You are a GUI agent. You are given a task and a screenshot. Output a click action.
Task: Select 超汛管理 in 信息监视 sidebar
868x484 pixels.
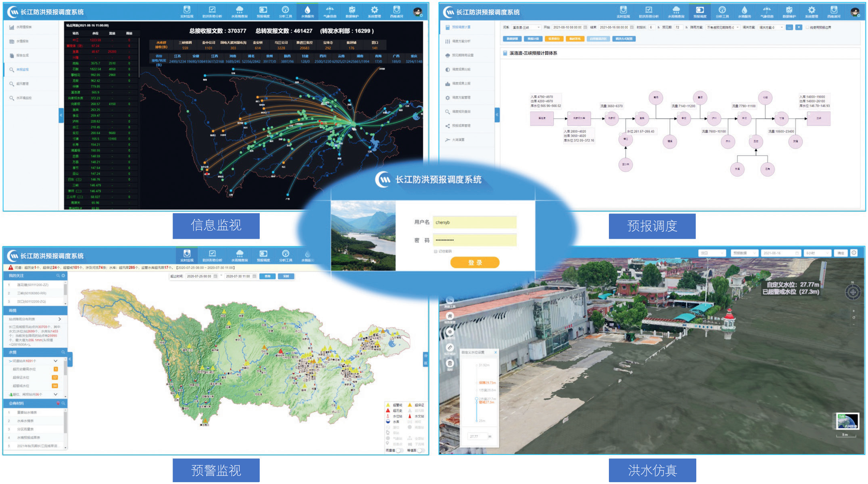[x=22, y=84]
